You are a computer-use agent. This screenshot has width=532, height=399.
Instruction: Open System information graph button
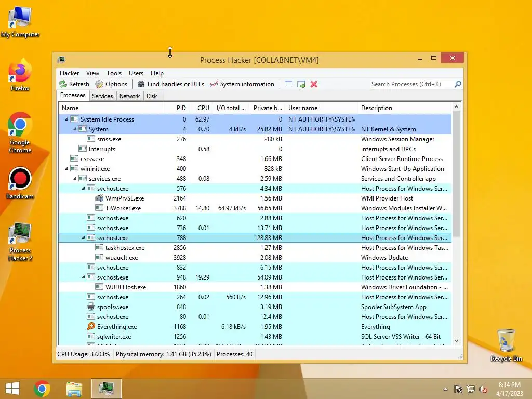click(x=242, y=84)
